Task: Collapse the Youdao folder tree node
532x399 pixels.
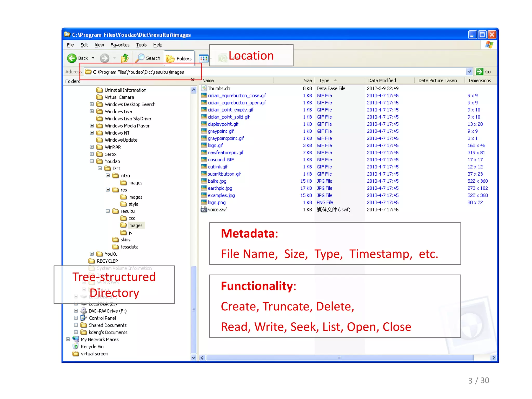Action: coord(92,161)
